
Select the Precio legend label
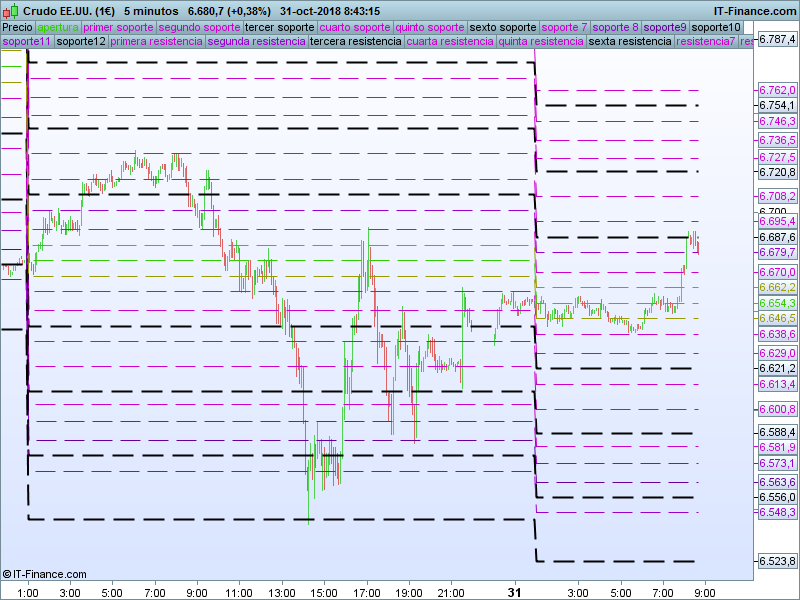17,27
